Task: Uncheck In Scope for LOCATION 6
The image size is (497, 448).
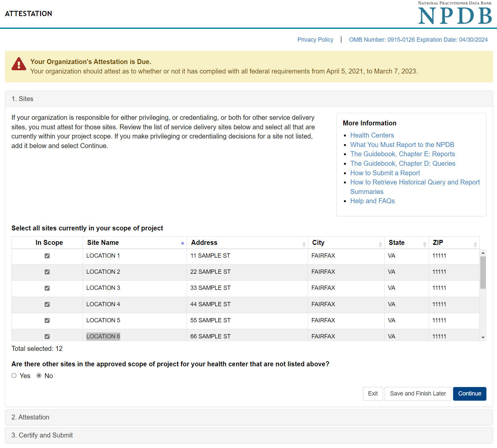Action: point(47,336)
